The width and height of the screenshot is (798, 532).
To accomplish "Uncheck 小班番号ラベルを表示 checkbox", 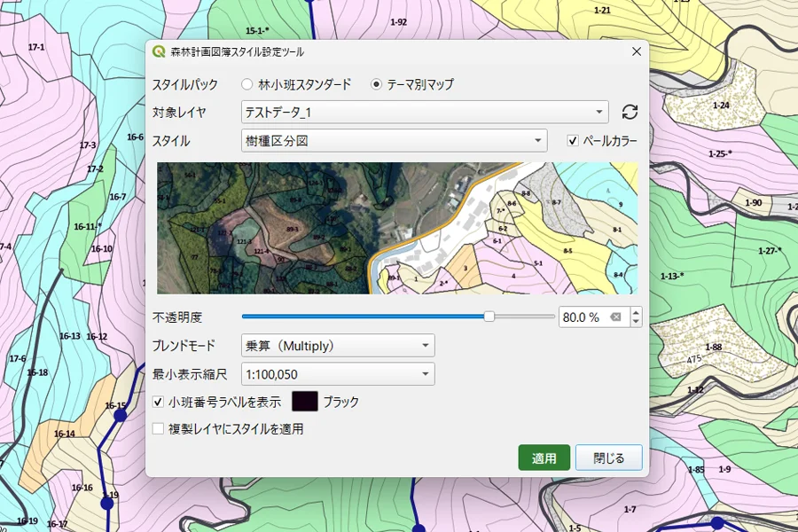I will 158,402.
